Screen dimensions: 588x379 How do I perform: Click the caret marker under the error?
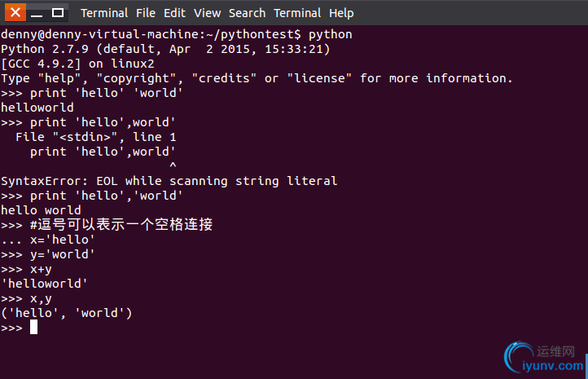pyautogui.click(x=173, y=165)
